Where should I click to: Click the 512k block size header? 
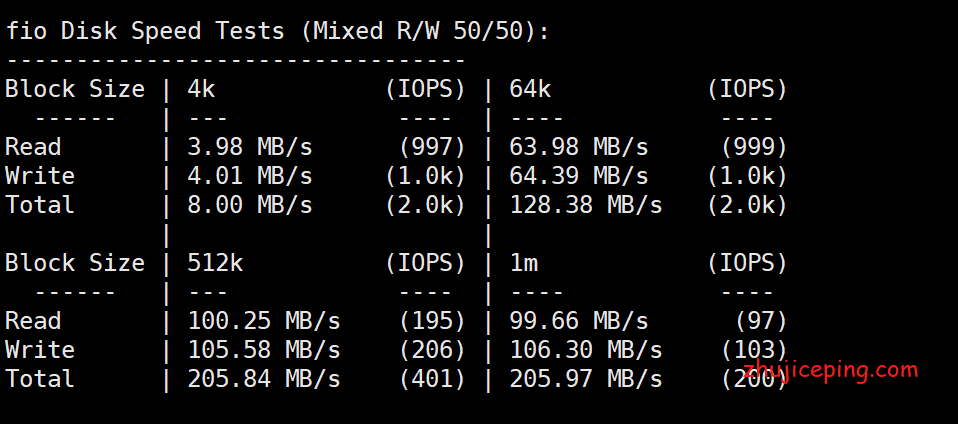tap(215, 263)
